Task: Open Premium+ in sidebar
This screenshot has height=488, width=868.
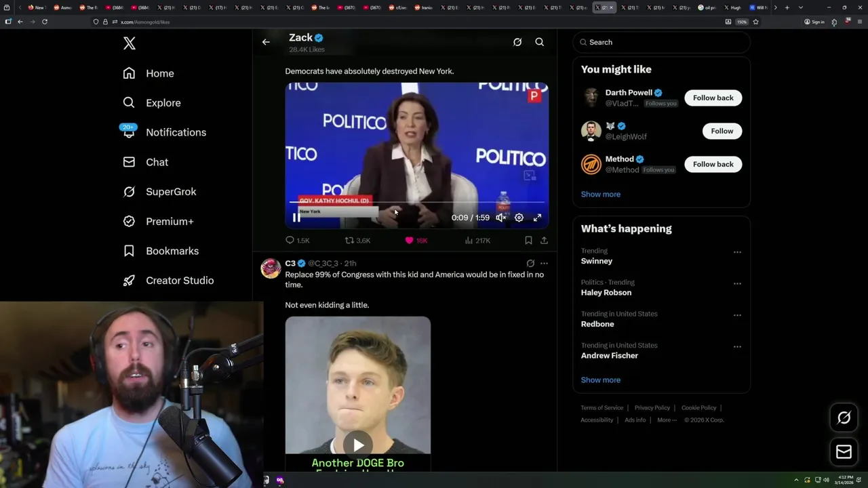Action: 158,222
